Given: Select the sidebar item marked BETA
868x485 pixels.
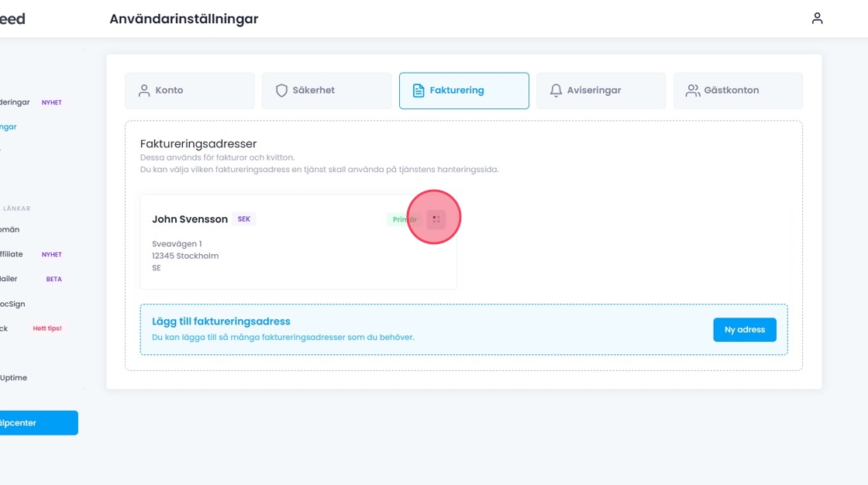Looking at the screenshot, I should [9, 279].
